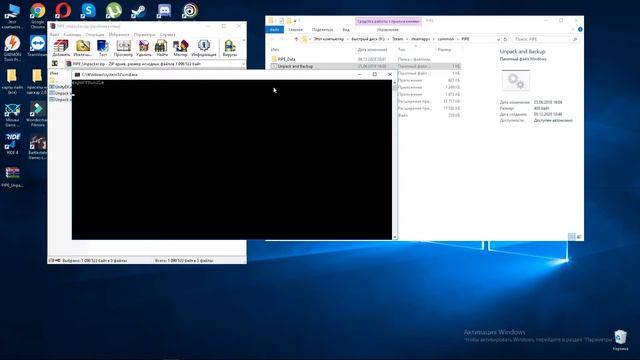Open the Главная ribbon tab in Explorer
The height and width of the screenshot is (360, 640).
[295, 30]
